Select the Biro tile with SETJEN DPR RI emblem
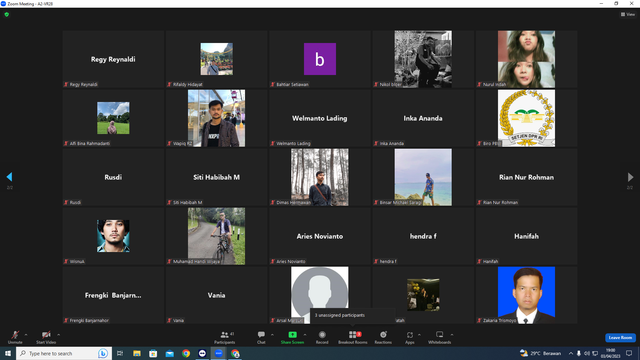 click(x=527, y=118)
